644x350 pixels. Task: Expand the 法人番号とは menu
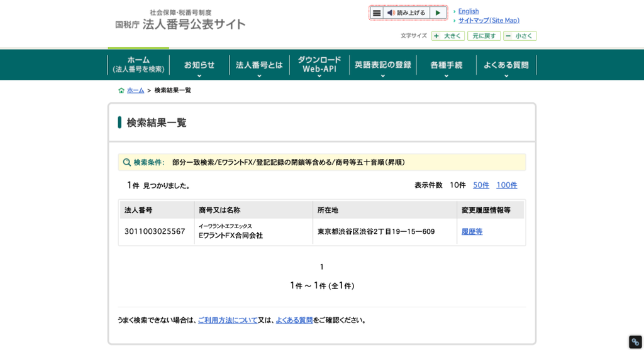point(259,65)
